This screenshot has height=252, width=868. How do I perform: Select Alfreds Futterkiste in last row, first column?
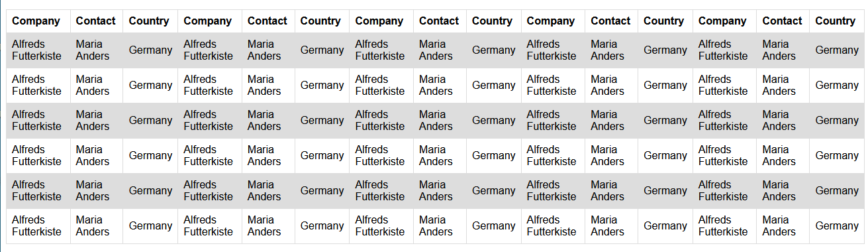(x=36, y=225)
